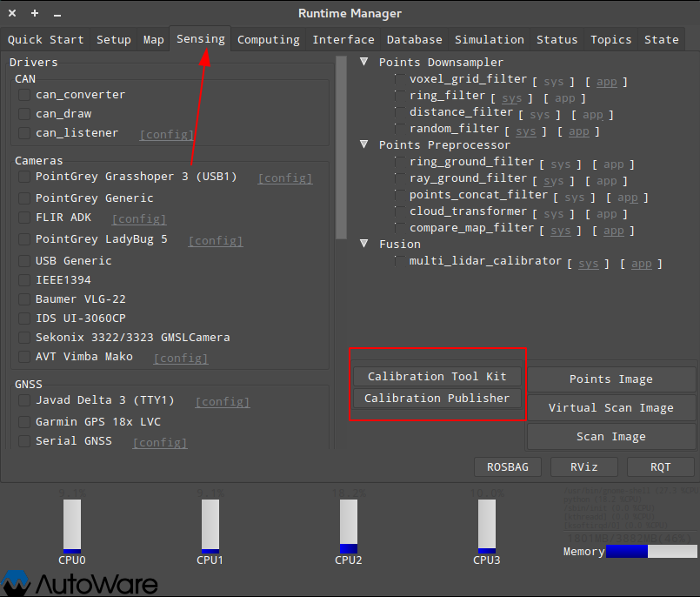The height and width of the screenshot is (597, 700).
Task: Toggle the USB Generic camera checkbox
Action: pos(24,261)
